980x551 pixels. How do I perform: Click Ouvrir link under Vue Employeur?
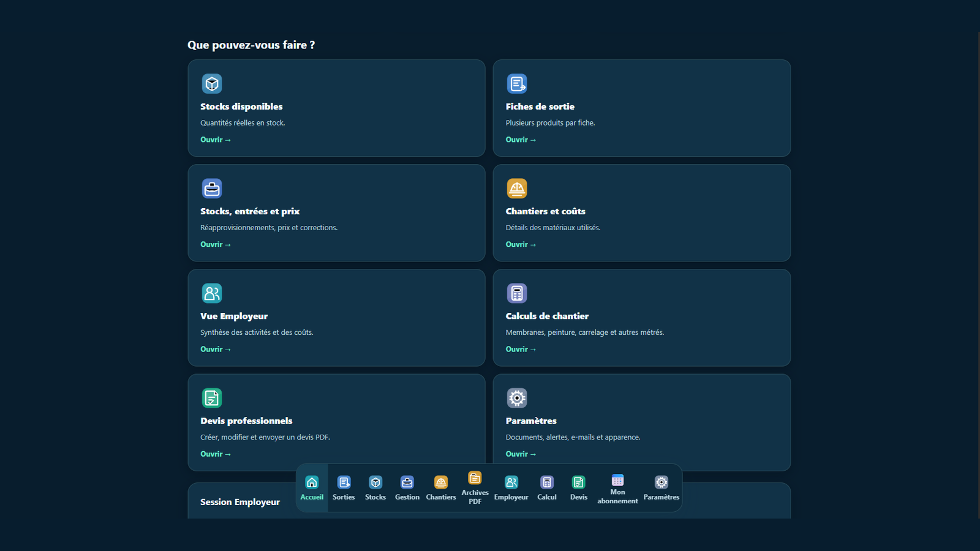click(x=216, y=349)
